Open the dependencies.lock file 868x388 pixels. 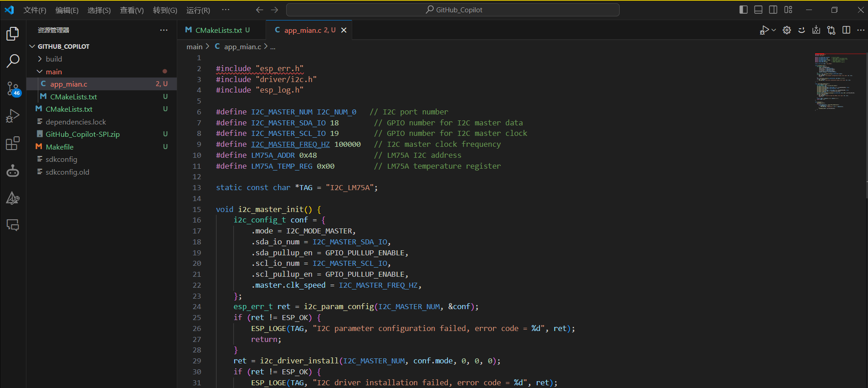tap(102, 122)
